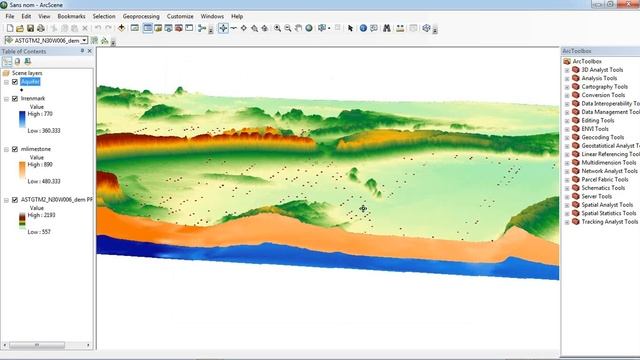Screen dimensions: 640x360
Task: Toggle visibility of Irrenmark layer
Action: (x=15, y=99)
